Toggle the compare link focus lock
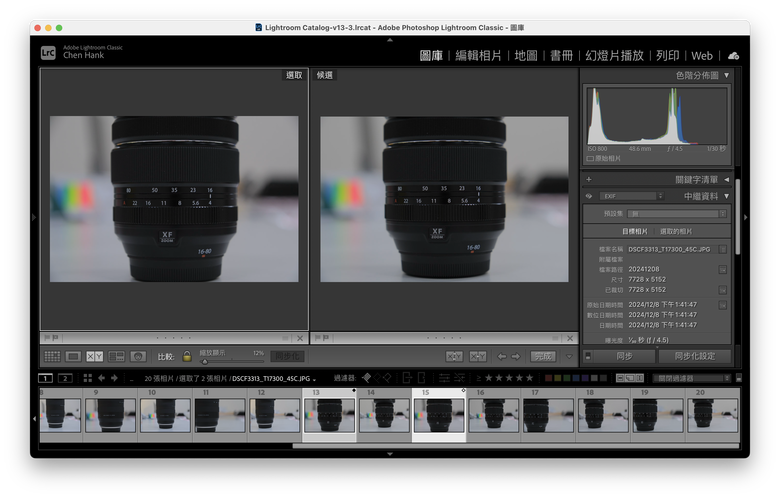780x498 pixels. pyautogui.click(x=187, y=356)
